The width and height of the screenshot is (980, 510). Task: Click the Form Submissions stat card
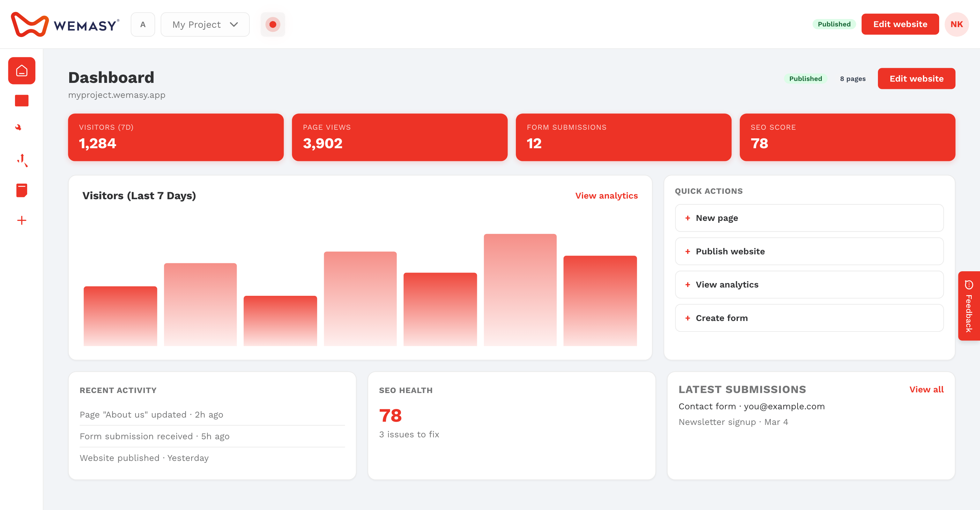click(624, 137)
